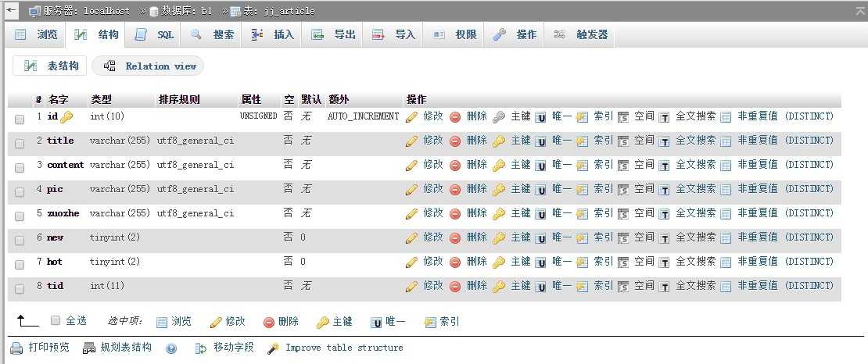The width and height of the screenshot is (868, 364).
Task: Click the primary key icon in the content row
Action: [499, 166]
